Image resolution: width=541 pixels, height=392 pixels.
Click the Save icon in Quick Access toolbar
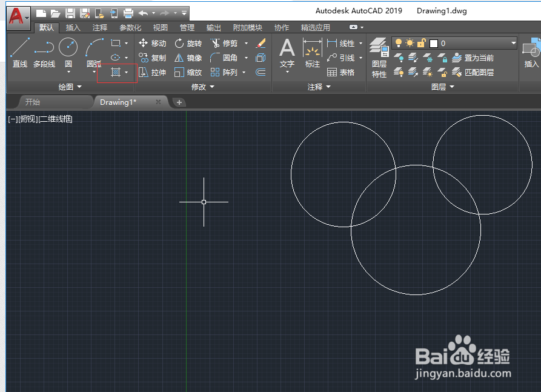pyautogui.click(x=70, y=13)
